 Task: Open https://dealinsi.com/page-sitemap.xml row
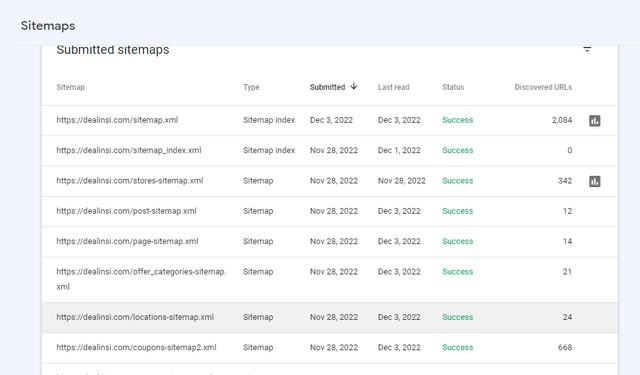(330, 242)
